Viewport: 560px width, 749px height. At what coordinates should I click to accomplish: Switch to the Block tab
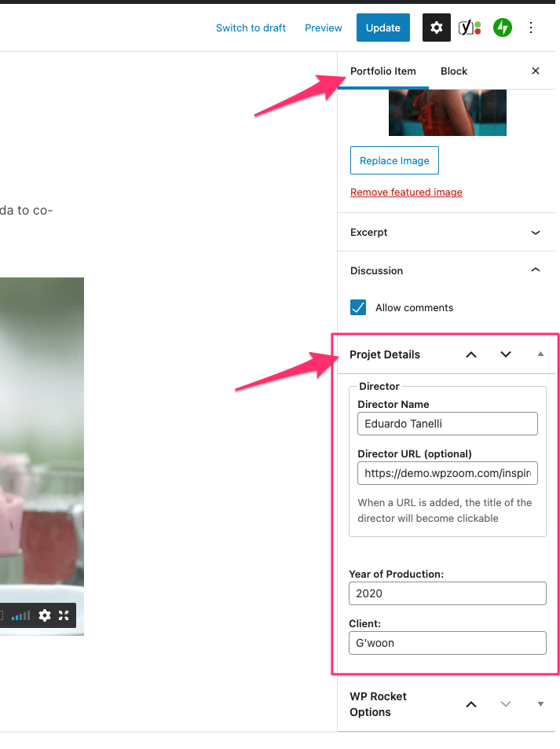pos(454,71)
